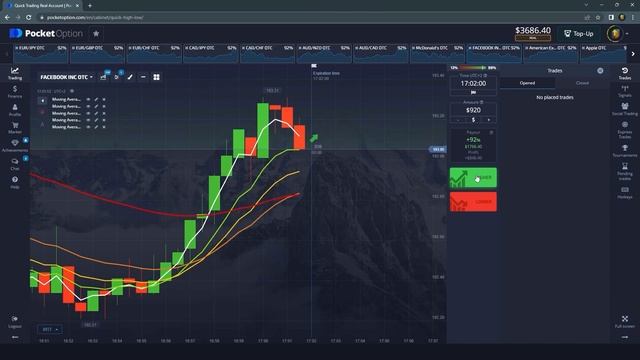Switch to Full screen mode
Viewport: 640px width, 360px height.
pyautogui.click(x=624, y=322)
